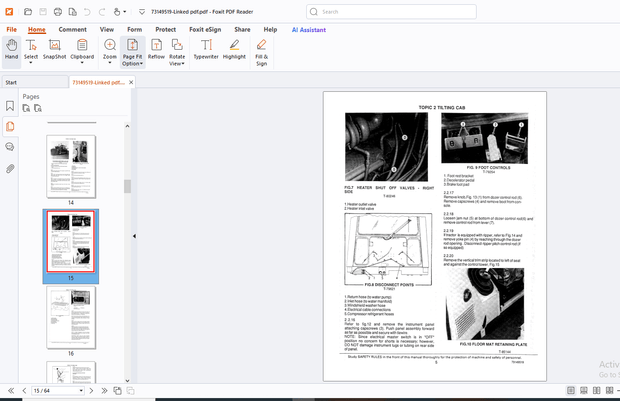Go to the first page
Image resolution: width=620 pixels, height=401 pixels.
[11, 391]
